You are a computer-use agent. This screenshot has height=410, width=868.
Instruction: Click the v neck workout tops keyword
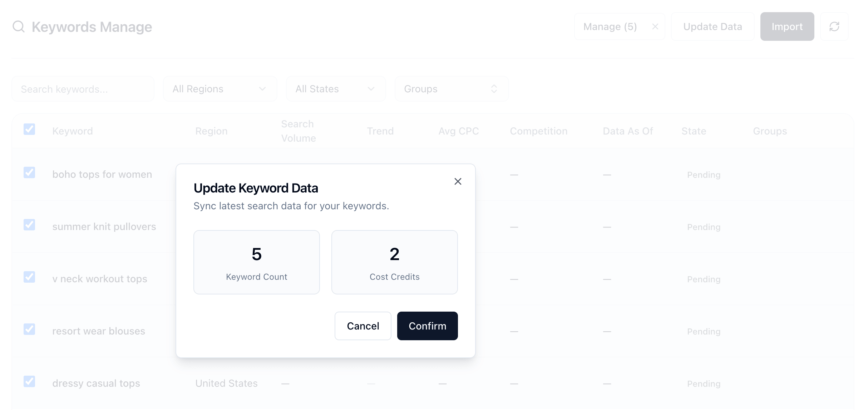point(100,279)
